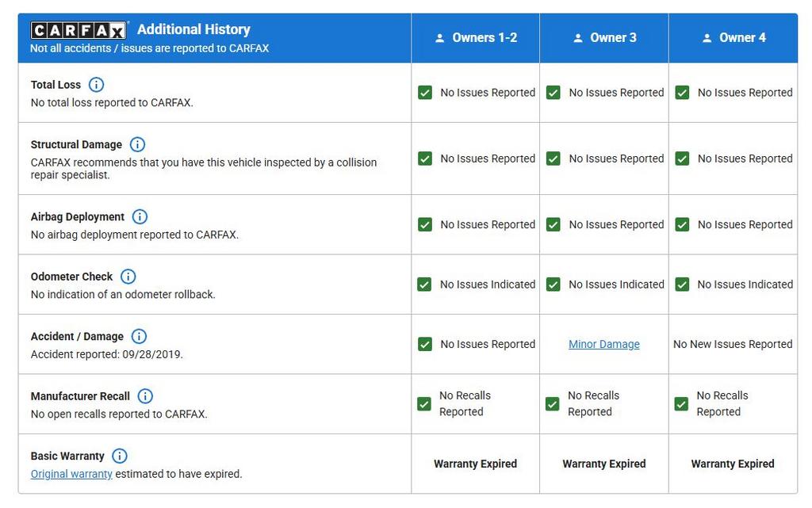Viewport: 812px width, 508px height.
Task: Click the Basic Warranty info icon
Action: (x=120, y=456)
